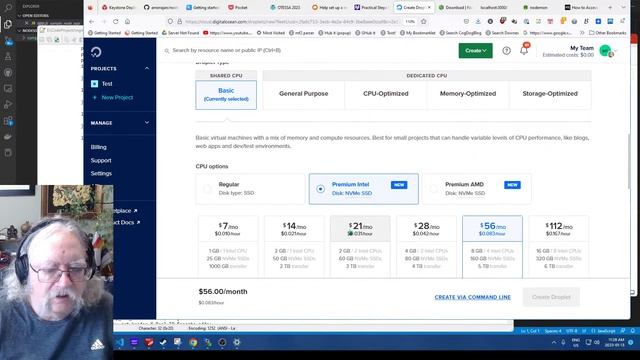
Task: Open the YouTube bookmark
Action: [x=227, y=33]
